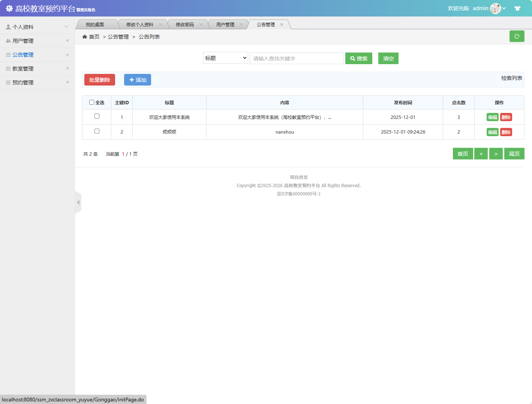Click the home icon in the breadcrumb

click(x=85, y=36)
